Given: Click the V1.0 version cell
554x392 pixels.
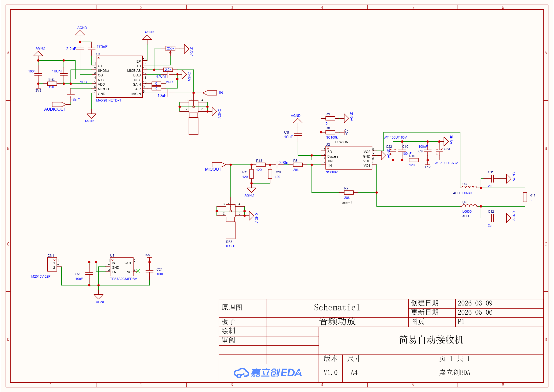Looking at the screenshot, I should (x=331, y=373).
